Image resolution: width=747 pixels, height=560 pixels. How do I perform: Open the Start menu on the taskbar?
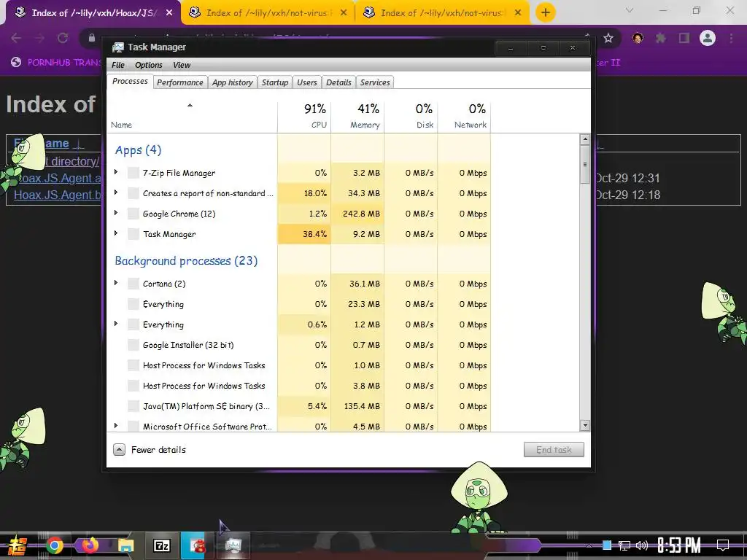click(x=17, y=545)
